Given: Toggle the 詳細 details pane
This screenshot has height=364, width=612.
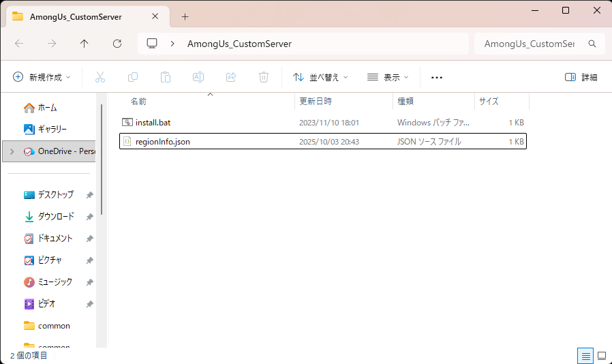Looking at the screenshot, I should coord(581,77).
